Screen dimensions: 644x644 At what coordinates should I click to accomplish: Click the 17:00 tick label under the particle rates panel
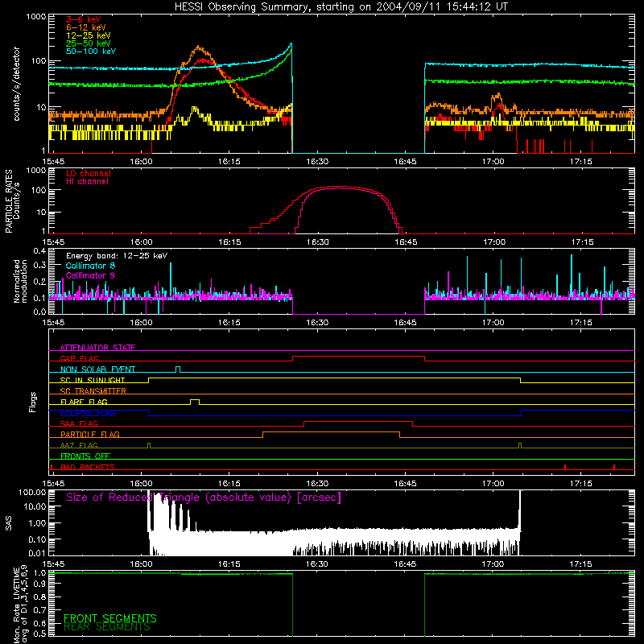point(494,242)
